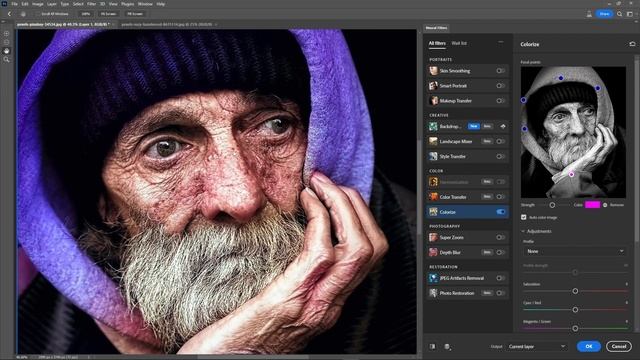Open the filter list options menu dash

tap(501, 42)
